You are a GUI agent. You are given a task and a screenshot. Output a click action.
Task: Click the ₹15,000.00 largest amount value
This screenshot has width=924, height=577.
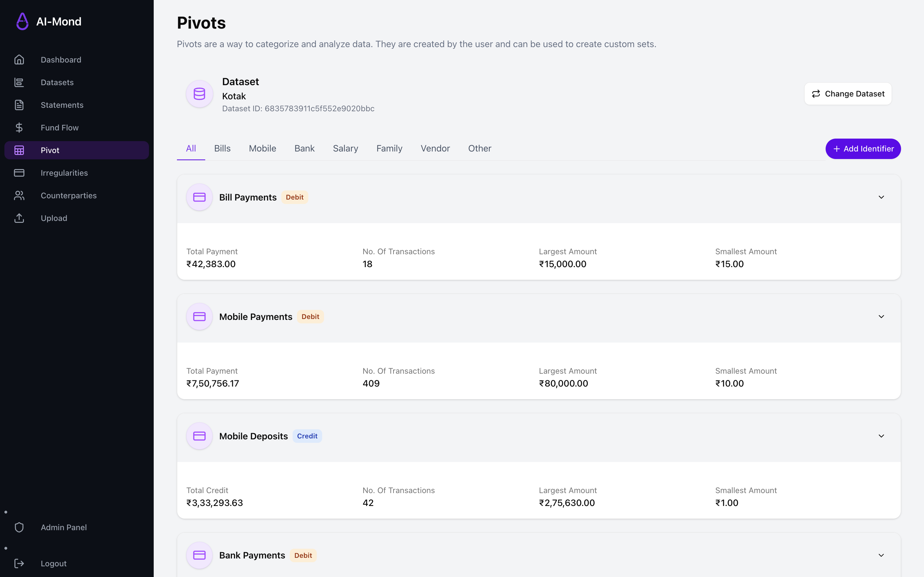(x=563, y=264)
